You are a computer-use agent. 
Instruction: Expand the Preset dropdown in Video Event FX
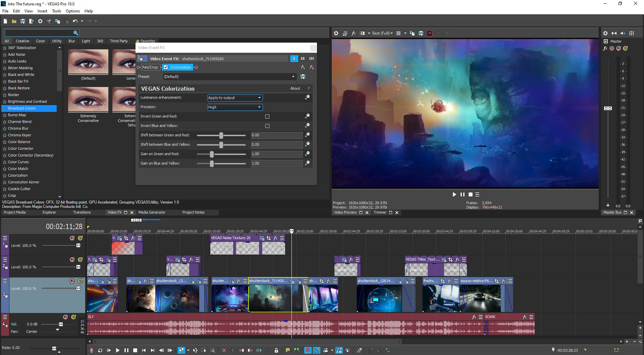(293, 77)
